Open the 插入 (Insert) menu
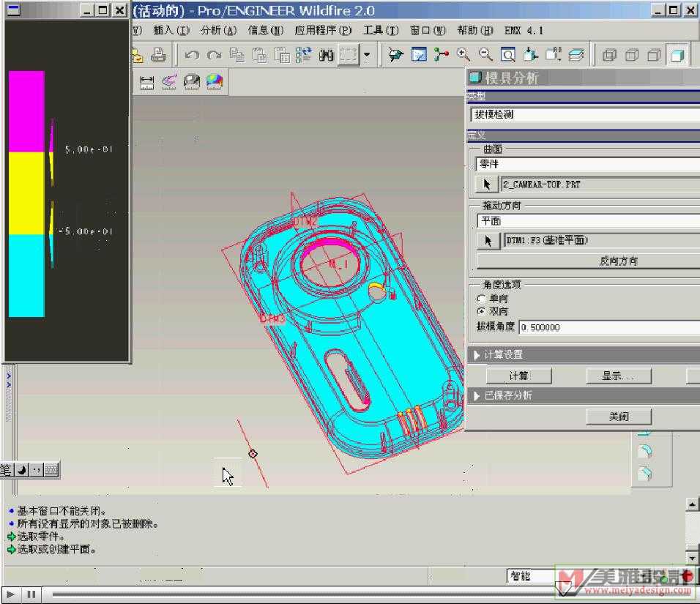 tap(171, 30)
